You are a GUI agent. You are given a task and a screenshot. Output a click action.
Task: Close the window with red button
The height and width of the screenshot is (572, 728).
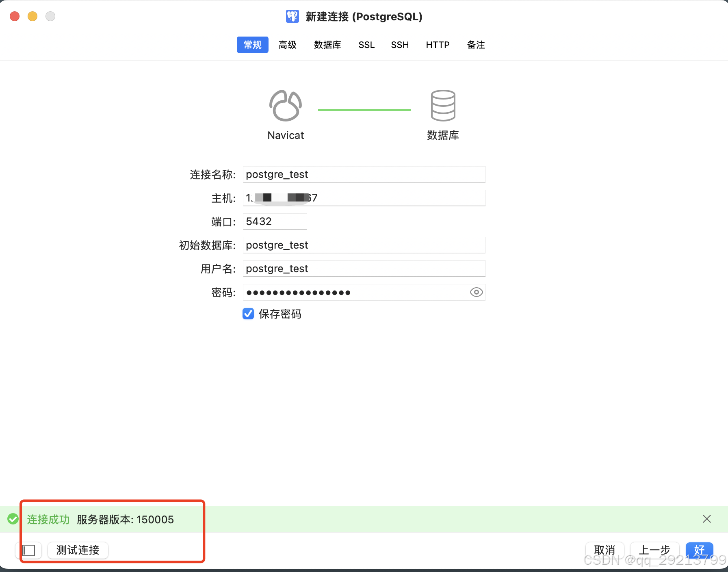click(x=15, y=16)
